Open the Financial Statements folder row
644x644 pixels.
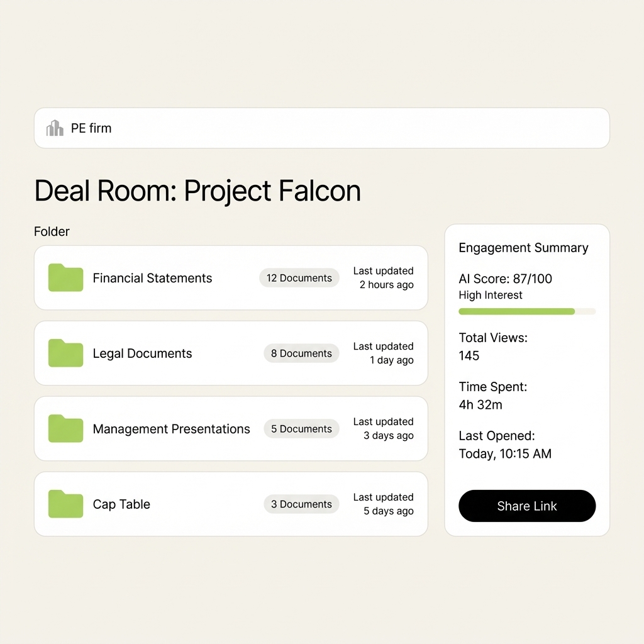231,277
